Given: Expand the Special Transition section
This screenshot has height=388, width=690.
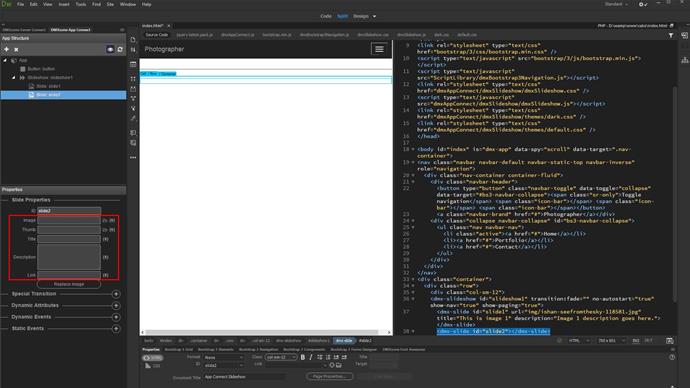Looking at the screenshot, I should pos(116,294).
